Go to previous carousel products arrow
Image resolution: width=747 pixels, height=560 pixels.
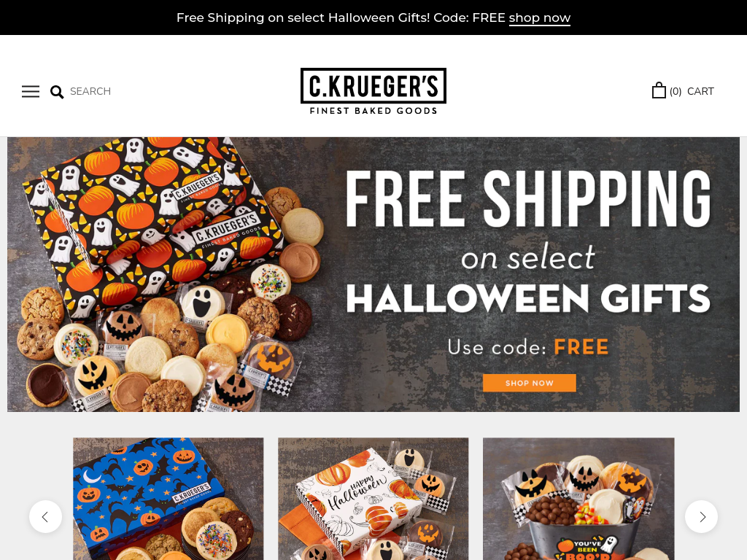(45, 517)
